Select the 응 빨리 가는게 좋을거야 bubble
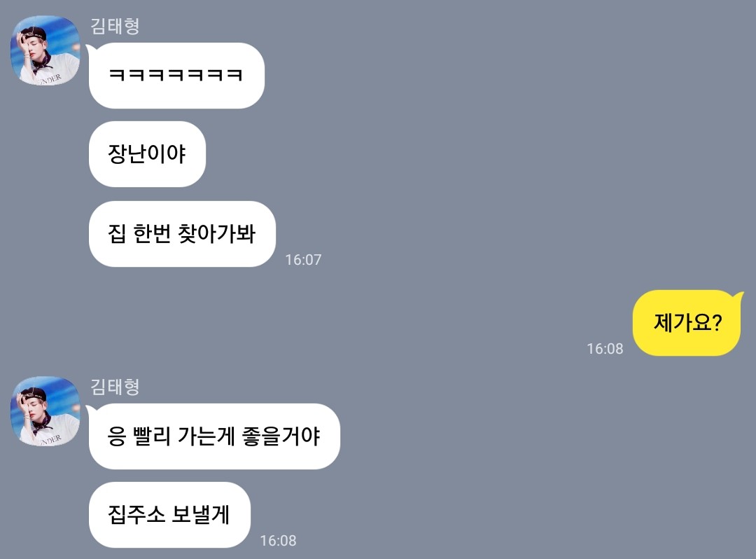This screenshot has height=559, width=756. point(214,436)
